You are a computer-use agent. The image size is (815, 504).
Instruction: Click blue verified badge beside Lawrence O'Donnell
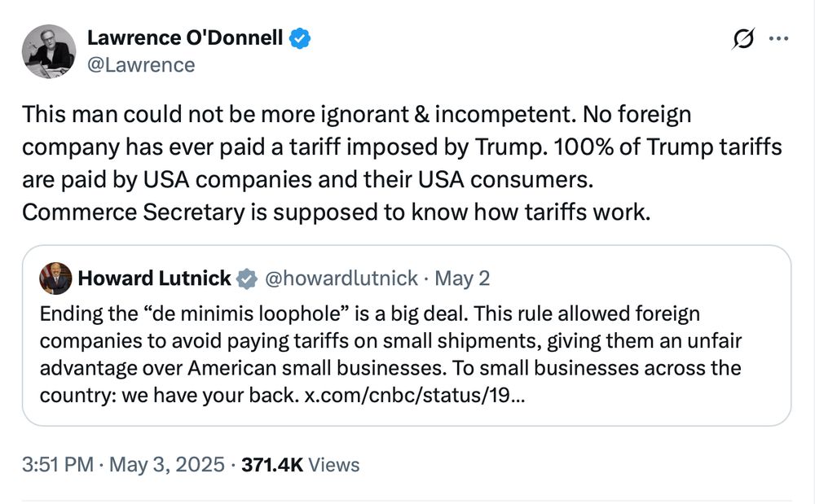[299, 38]
